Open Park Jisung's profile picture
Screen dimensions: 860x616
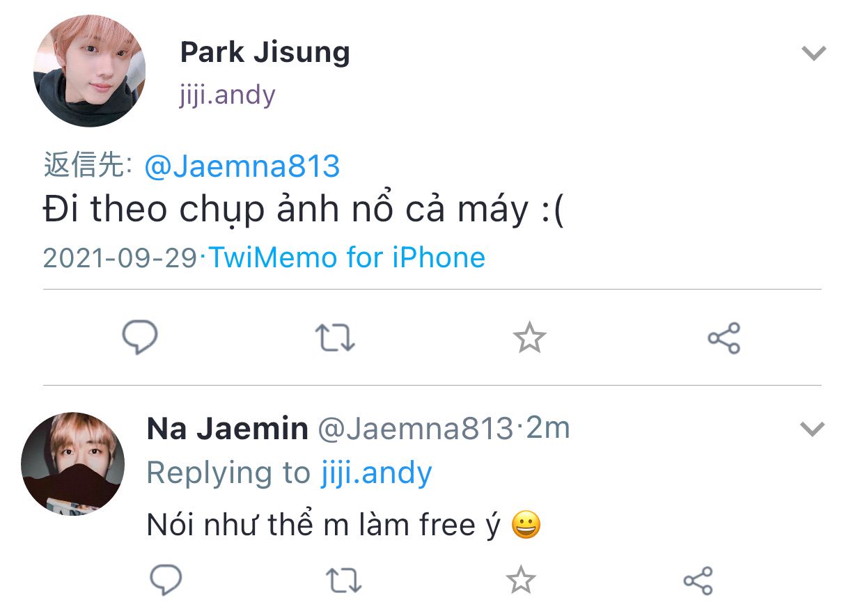coord(89,70)
